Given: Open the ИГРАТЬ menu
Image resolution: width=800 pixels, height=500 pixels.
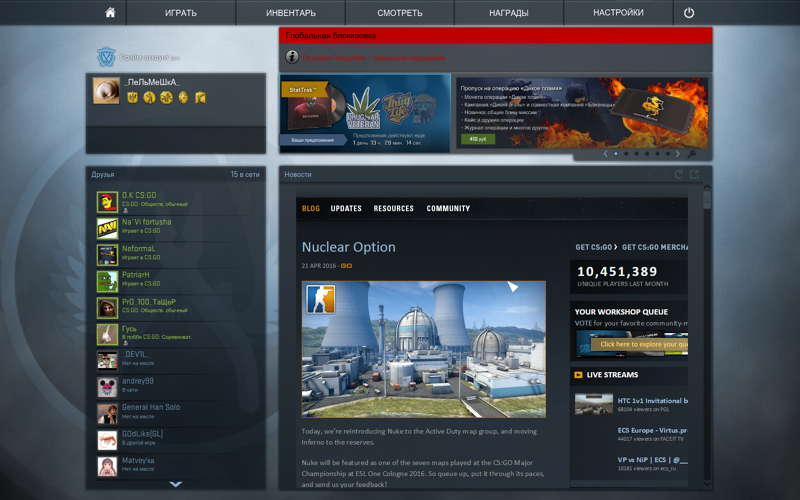Looking at the screenshot, I should pyautogui.click(x=181, y=13).
